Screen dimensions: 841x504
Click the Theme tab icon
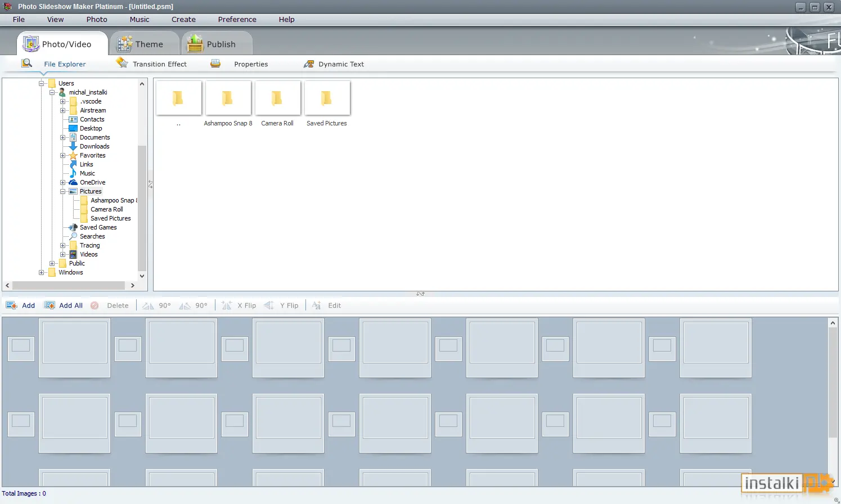[x=124, y=44]
